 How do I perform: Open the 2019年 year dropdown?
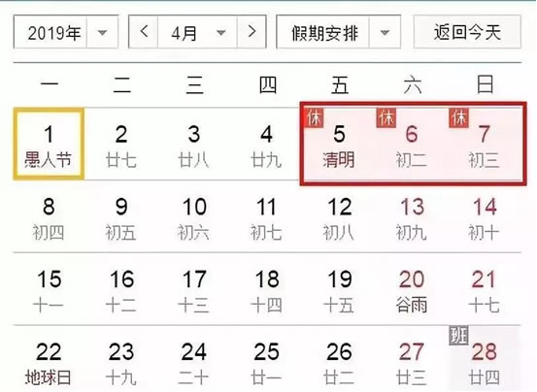click(66, 32)
